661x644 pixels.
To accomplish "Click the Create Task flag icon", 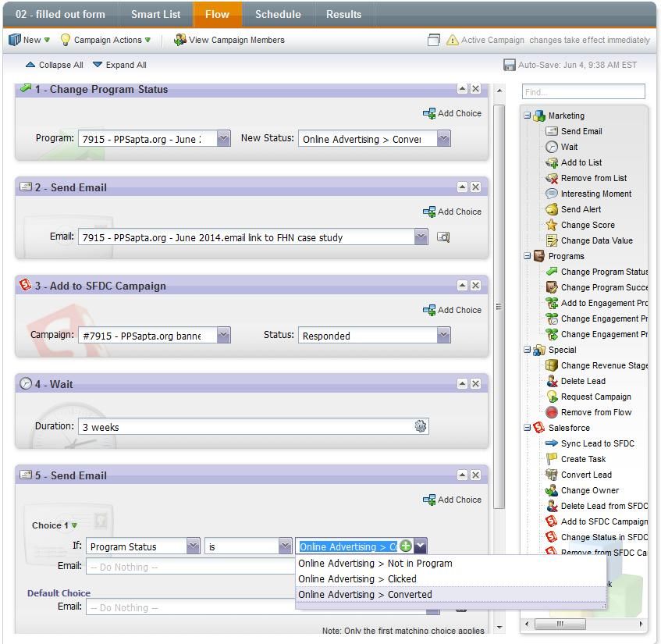I will [552, 459].
